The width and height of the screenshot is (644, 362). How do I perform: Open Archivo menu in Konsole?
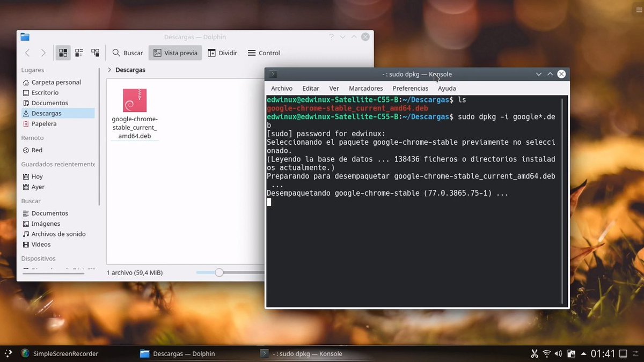click(x=282, y=88)
